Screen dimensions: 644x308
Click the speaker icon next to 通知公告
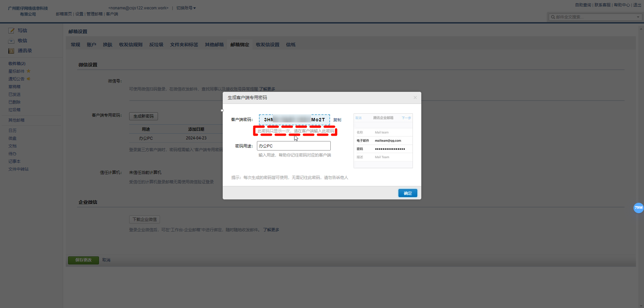(x=28, y=79)
